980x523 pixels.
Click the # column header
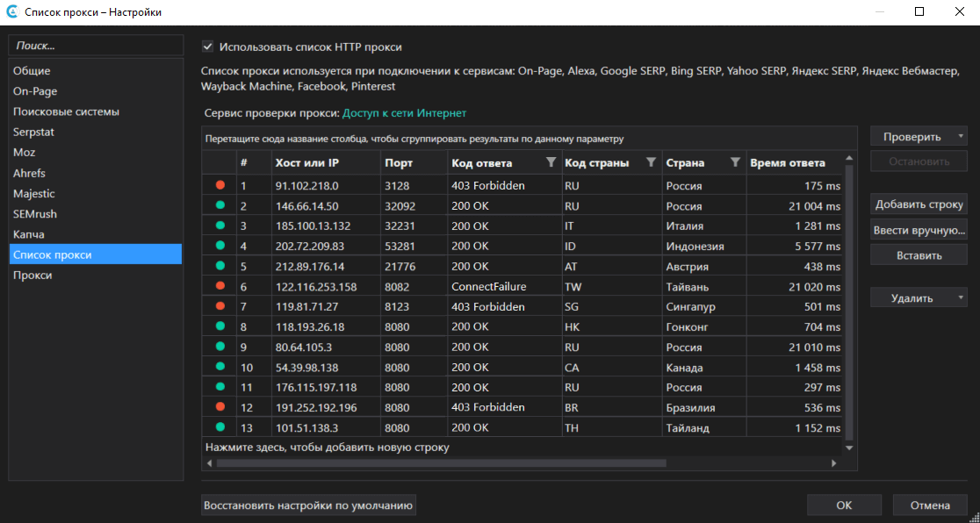coord(254,162)
